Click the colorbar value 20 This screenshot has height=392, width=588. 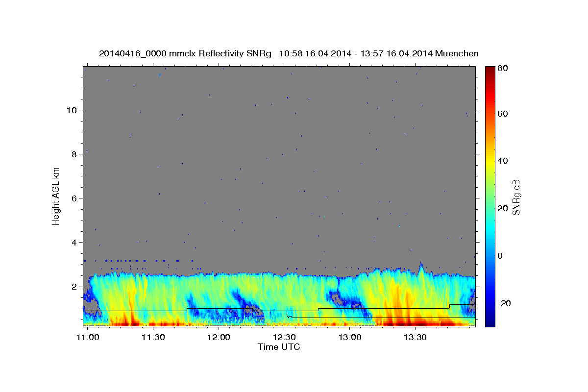coord(502,208)
